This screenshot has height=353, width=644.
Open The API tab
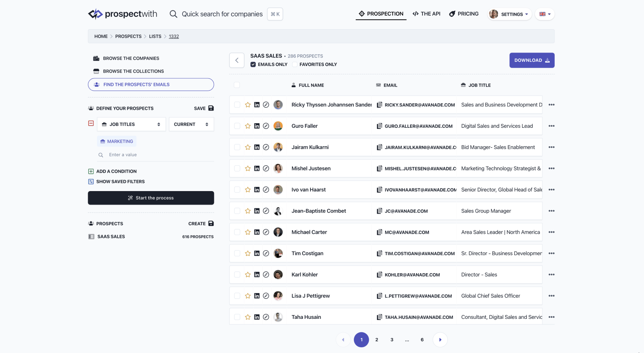coord(426,14)
